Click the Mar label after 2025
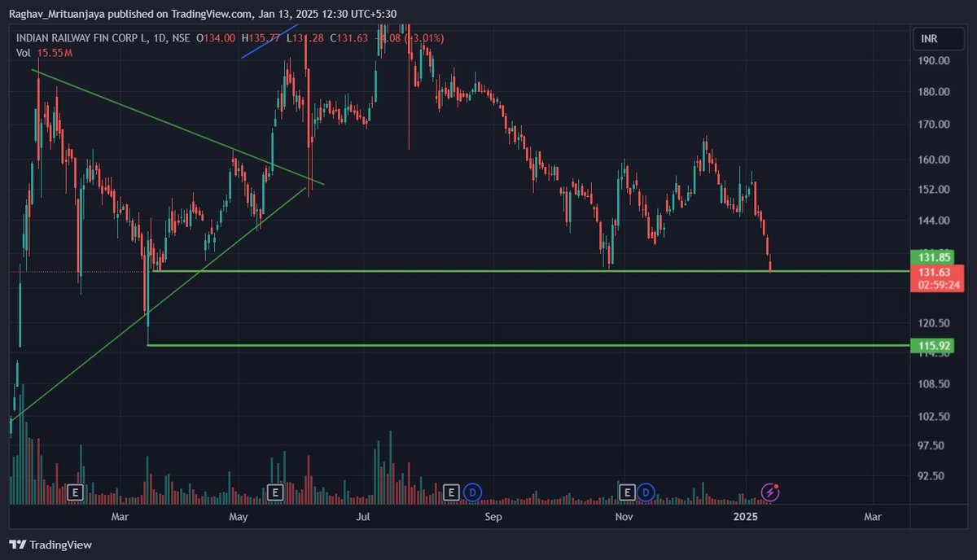This screenshot has height=560, width=977. (x=872, y=517)
